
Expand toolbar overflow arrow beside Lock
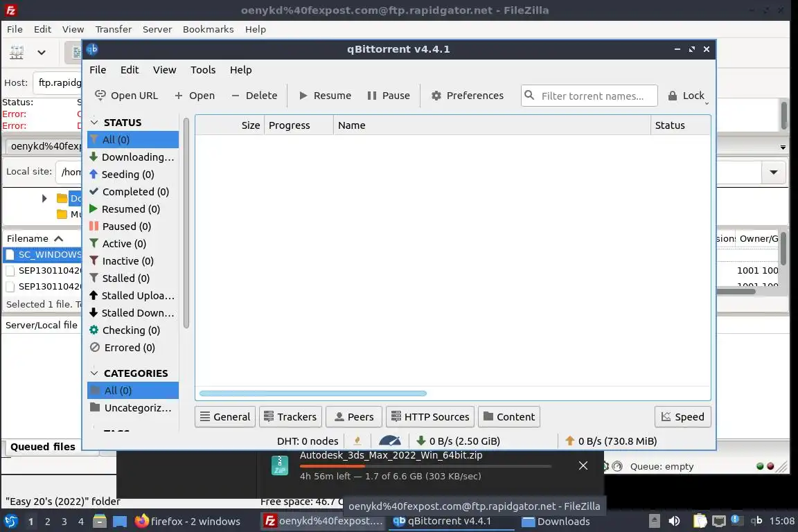(707, 104)
